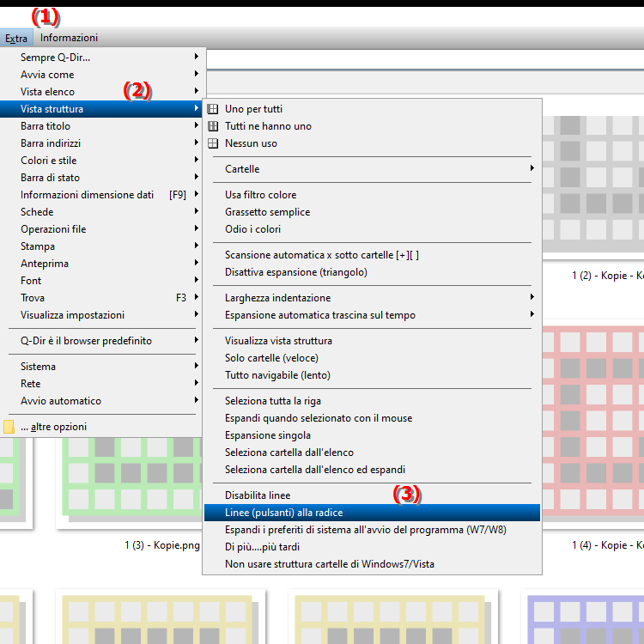Image resolution: width=644 pixels, height=644 pixels.
Task: Expand Sempre Q-Dir... submenu arrow
Action: tap(197, 57)
